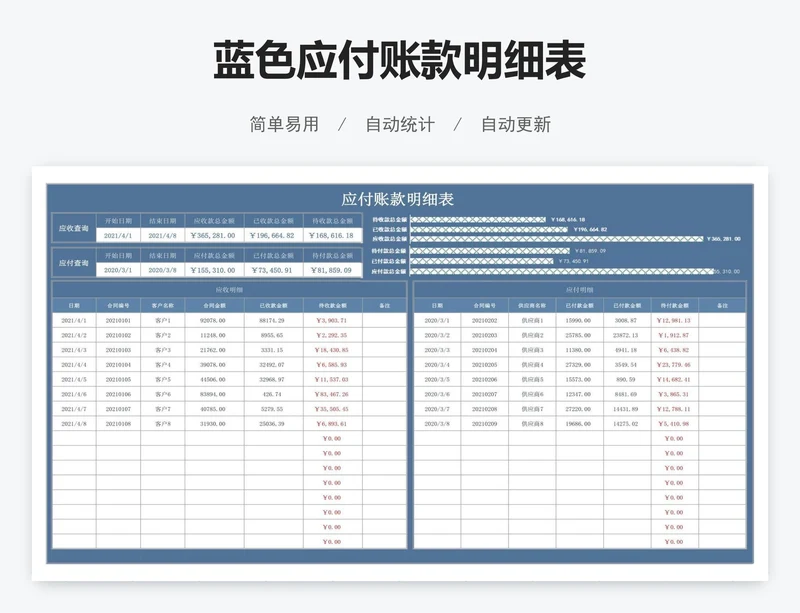Click the 自动统计 subtitle text
Image resolution: width=800 pixels, height=613 pixels.
pyautogui.click(x=400, y=125)
